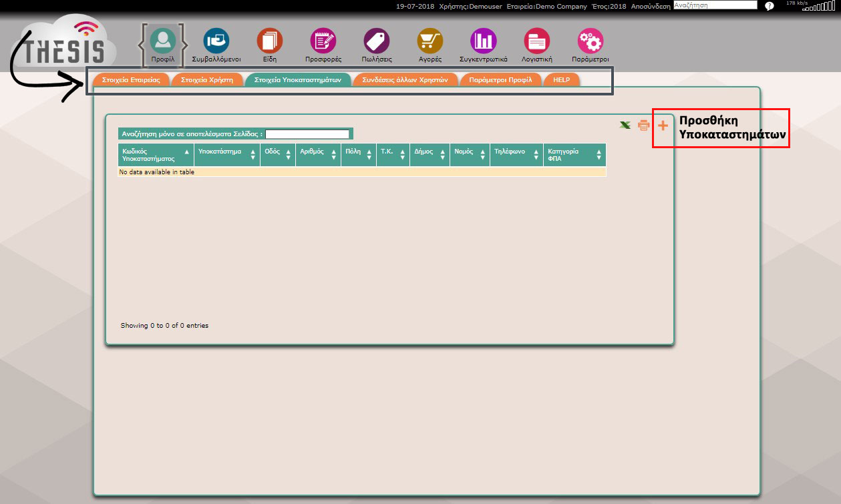Open the Συγκεντρωτικά chart icon

484,41
